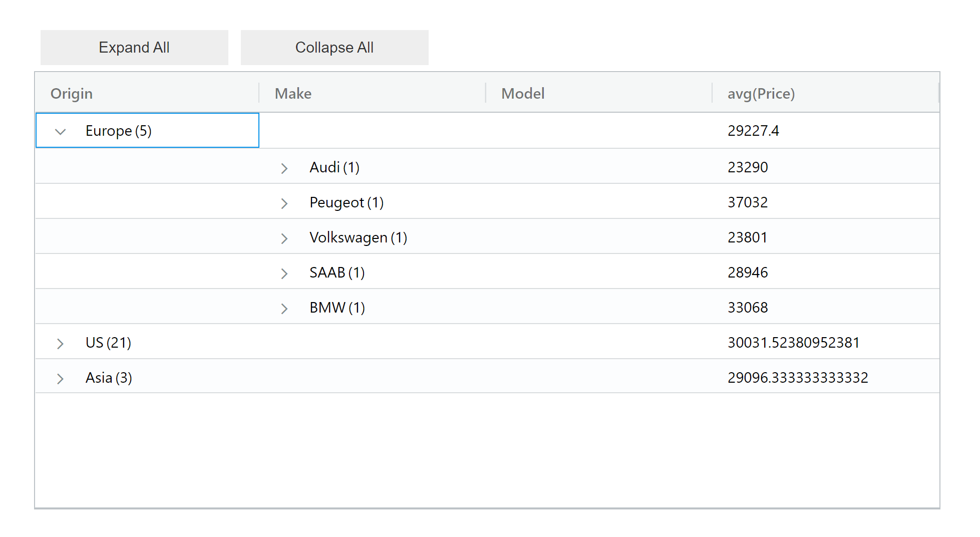Click the 37032 price cell for Peugeot
Image resolution: width=980 pixels, height=537 pixels.
pos(748,202)
